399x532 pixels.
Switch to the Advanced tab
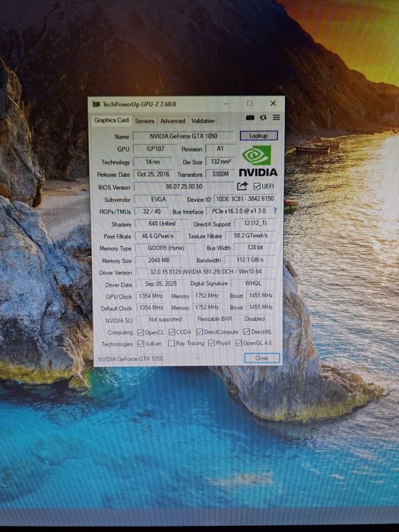pos(173,121)
